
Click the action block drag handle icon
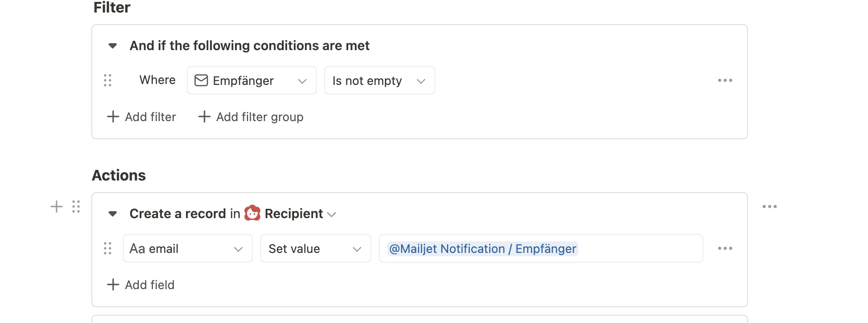(x=76, y=207)
